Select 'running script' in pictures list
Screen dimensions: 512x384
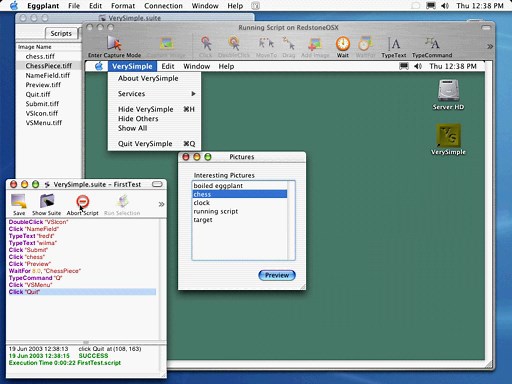pyautogui.click(x=239, y=211)
